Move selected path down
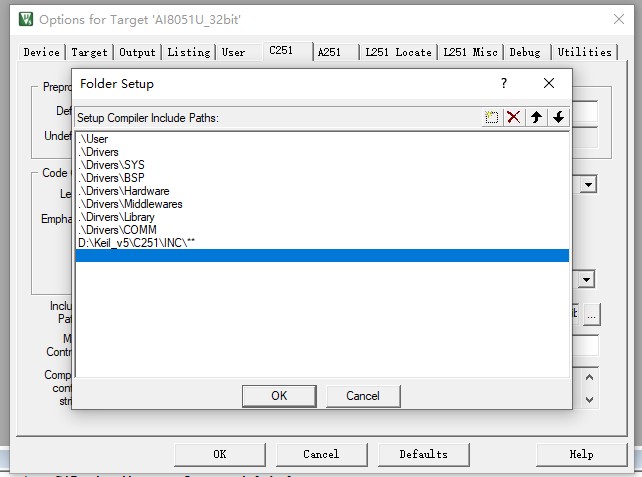642x477 pixels. click(558, 118)
